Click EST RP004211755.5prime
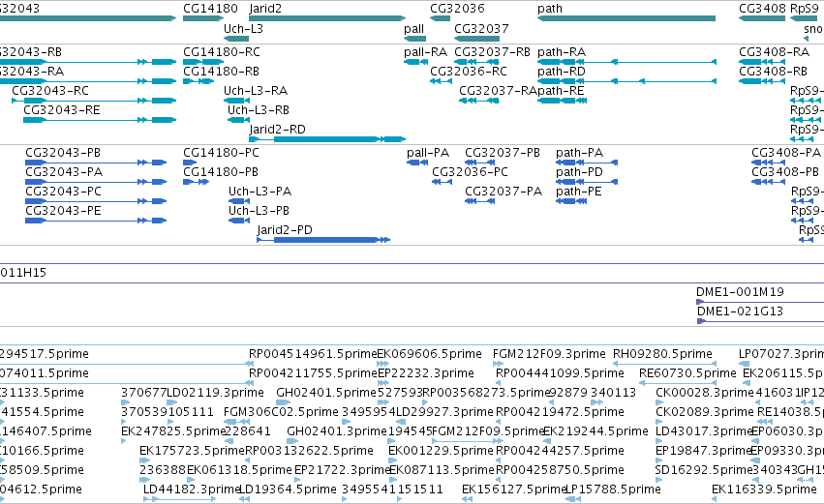The width and height of the screenshot is (824, 504). 313,373
